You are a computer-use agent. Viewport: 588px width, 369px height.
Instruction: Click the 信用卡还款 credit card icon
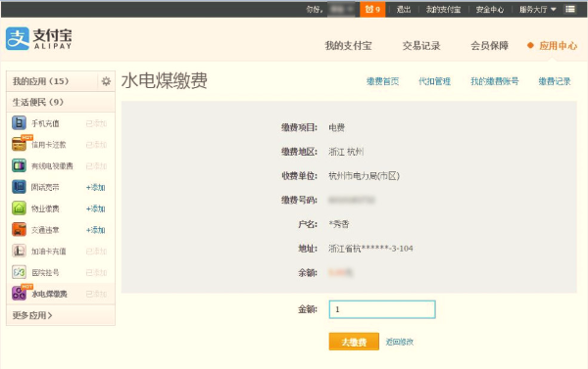click(19, 144)
